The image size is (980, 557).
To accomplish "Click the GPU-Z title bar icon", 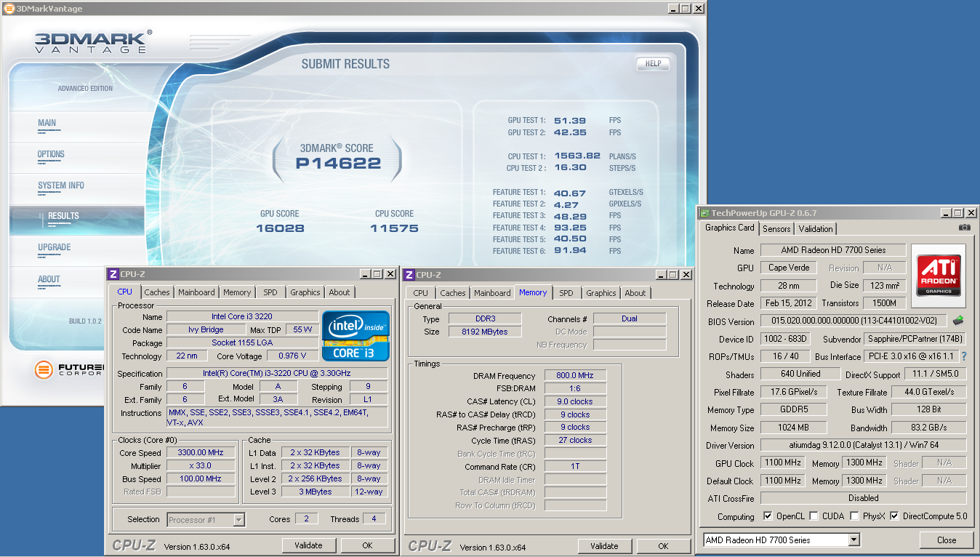I will 704,213.
